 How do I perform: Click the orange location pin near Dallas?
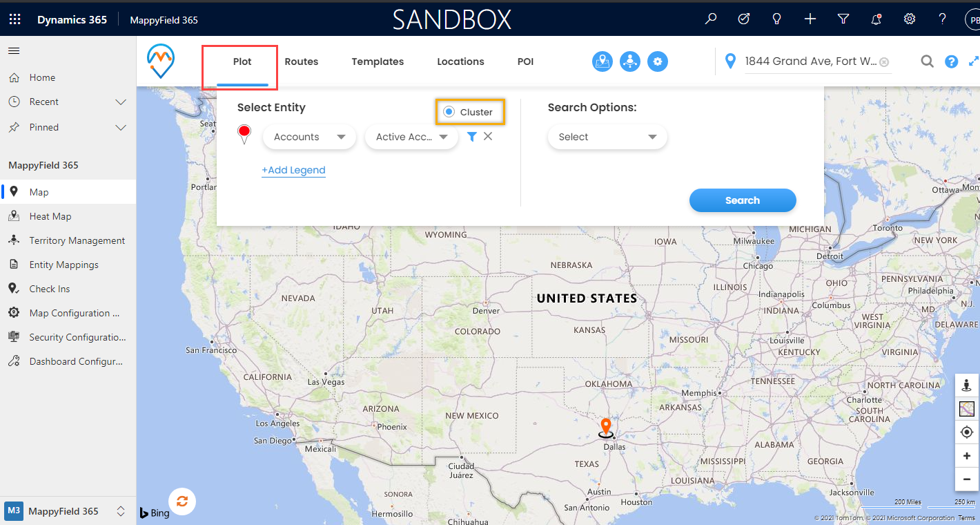(606, 428)
